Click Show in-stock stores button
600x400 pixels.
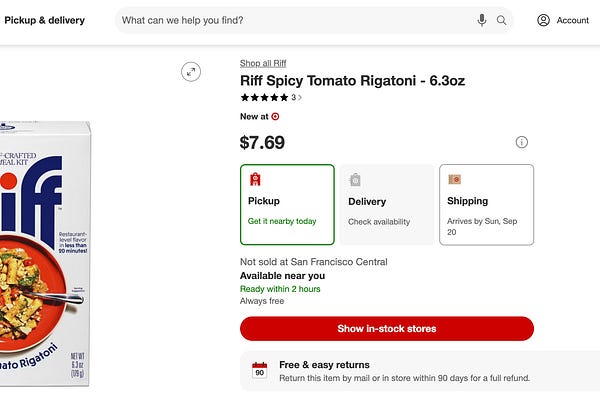387,328
